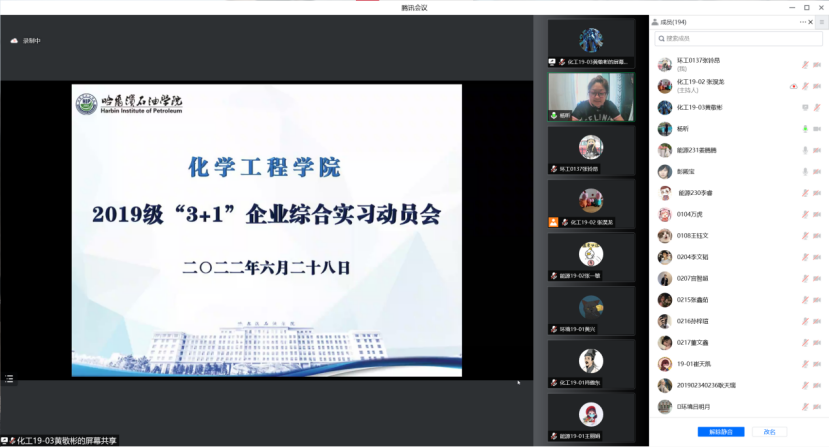Click the bottom-left list layout icon in the shared screen
The image size is (830, 448).
pyautogui.click(x=9, y=379)
